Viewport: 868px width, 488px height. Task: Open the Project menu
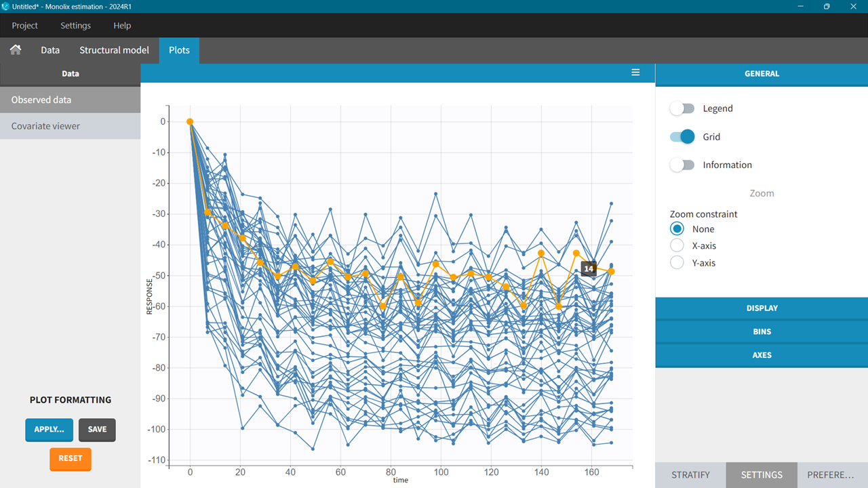pos(24,25)
